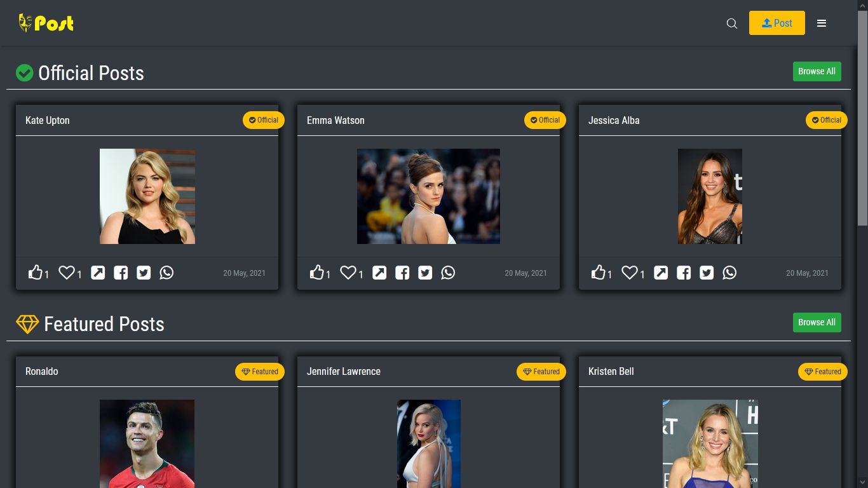Click Browse All next to Featured Posts
Screen dimensions: 868x488
tap(817, 322)
